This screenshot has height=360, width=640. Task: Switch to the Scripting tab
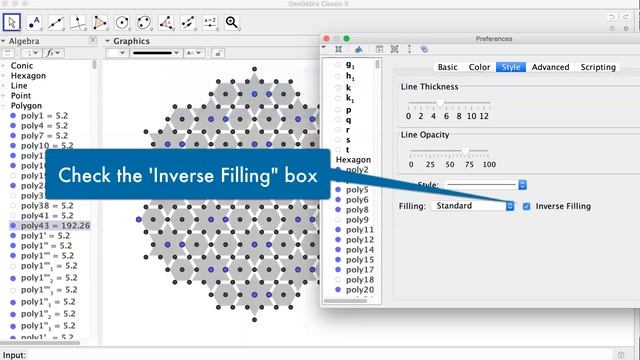coord(598,67)
